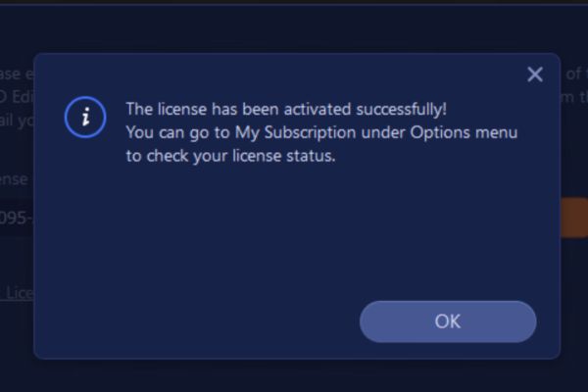Screen dimensions: 588x392
Task: Click the orange button behind the dialog
Action: point(573,218)
